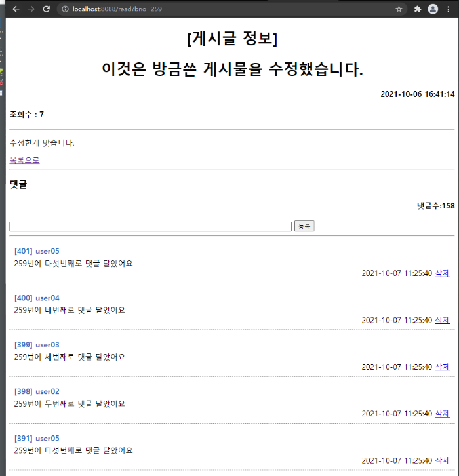Screen dimensions: 459x476
Task: Focus the address bar URL localhost:8088/read?bno=259
Action: 117,9
